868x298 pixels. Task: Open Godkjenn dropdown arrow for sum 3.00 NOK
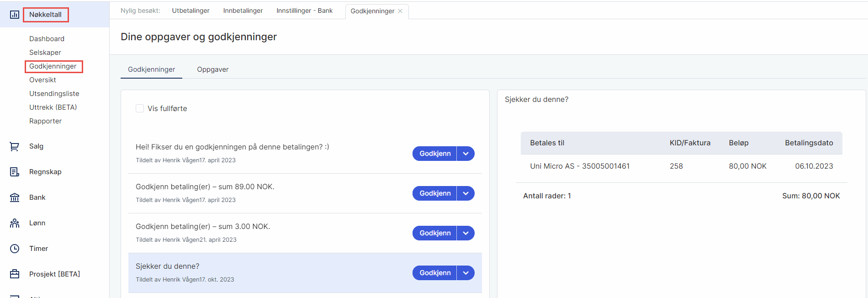tap(466, 233)
